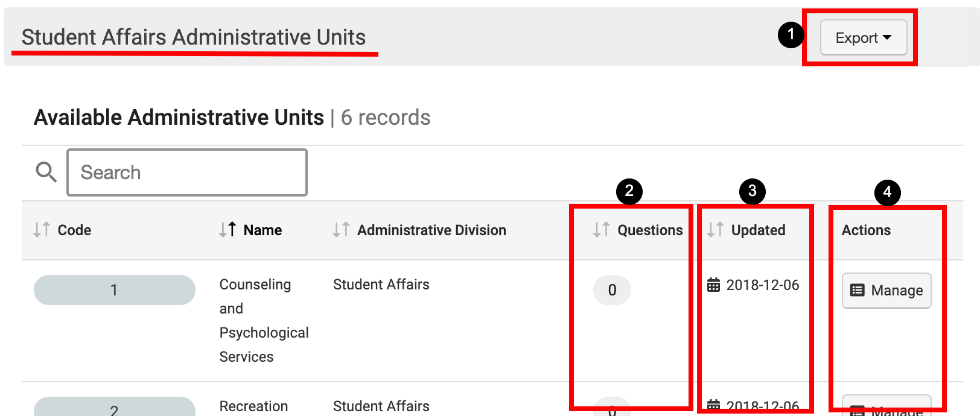Click the list icon inside Manage button
980x416 pixels.
857,291
